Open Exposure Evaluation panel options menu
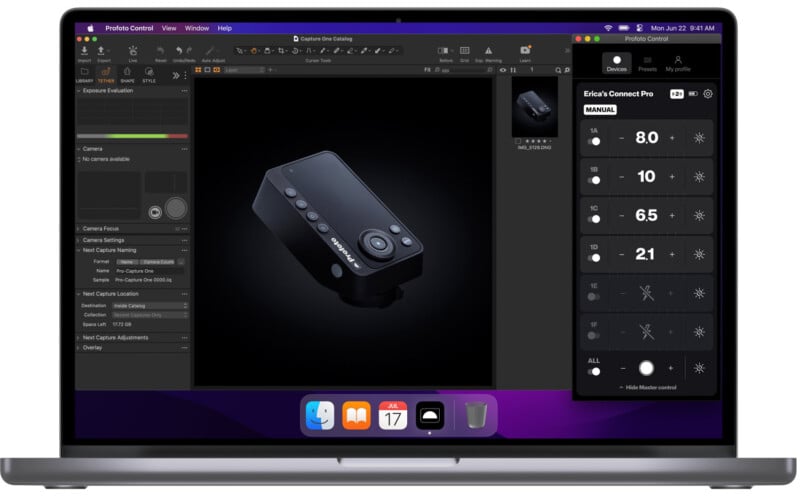800x496 pixels. tap(184, 91)
